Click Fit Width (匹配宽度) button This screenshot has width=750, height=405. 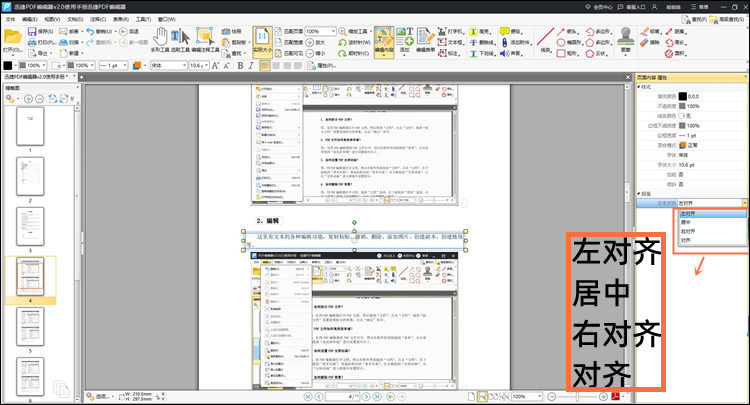(289, 43)
